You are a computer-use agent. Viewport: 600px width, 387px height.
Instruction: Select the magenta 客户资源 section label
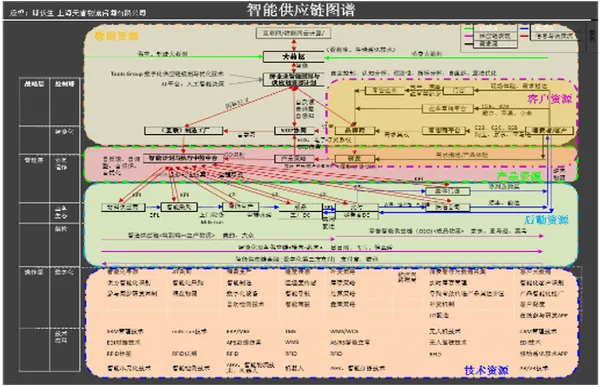point(549,99)
